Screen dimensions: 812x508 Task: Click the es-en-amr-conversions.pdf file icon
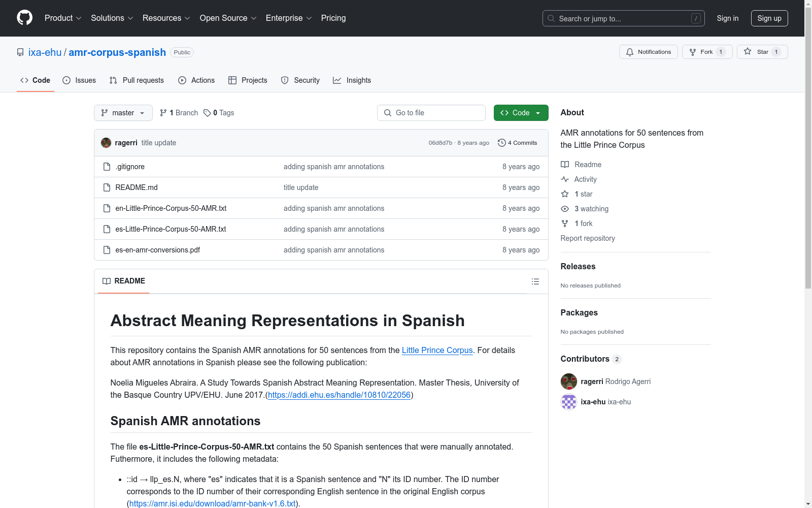tap(107, 250)
